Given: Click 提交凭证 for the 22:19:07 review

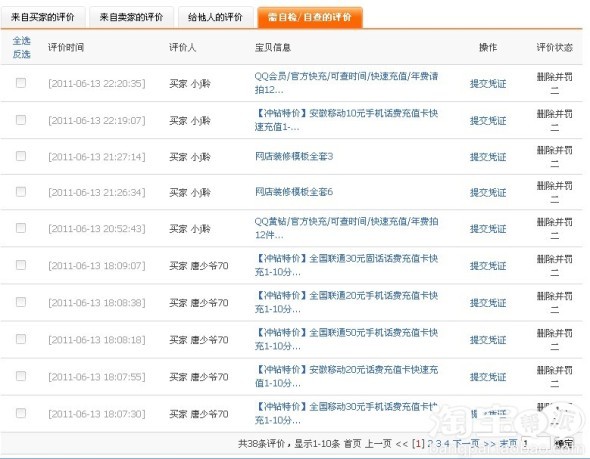Looking at the screenshot, I should click(488, 121).
